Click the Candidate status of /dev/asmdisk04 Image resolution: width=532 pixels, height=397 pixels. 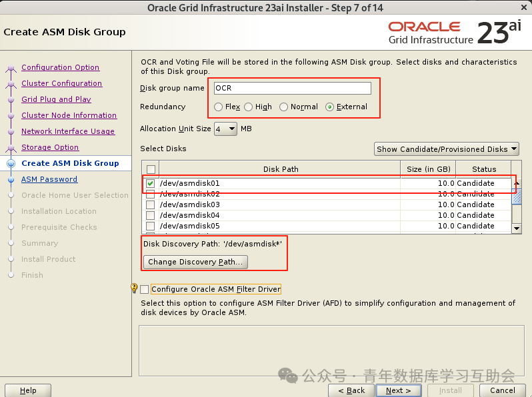(x=475, y=215)
